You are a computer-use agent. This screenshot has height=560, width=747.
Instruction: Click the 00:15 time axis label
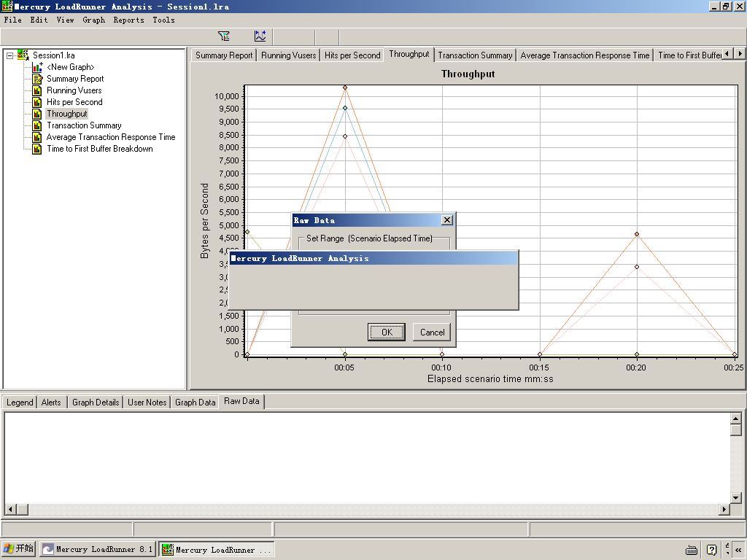539,367
